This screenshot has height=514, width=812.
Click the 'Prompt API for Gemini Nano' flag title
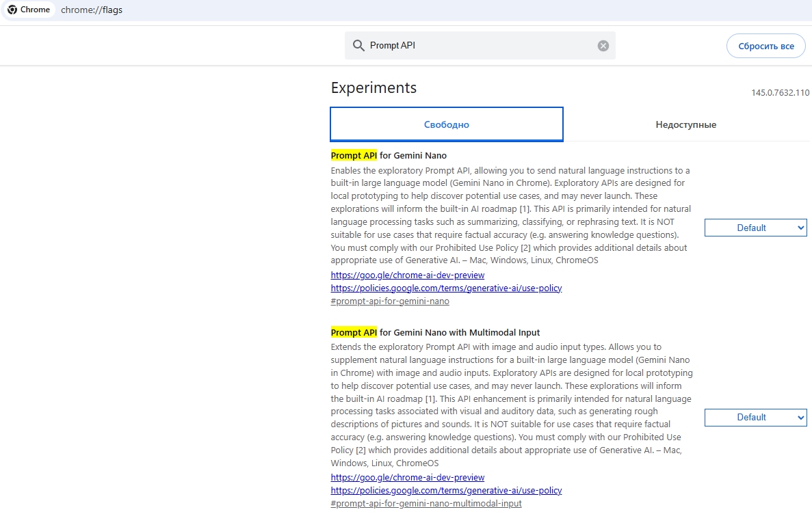389,155
